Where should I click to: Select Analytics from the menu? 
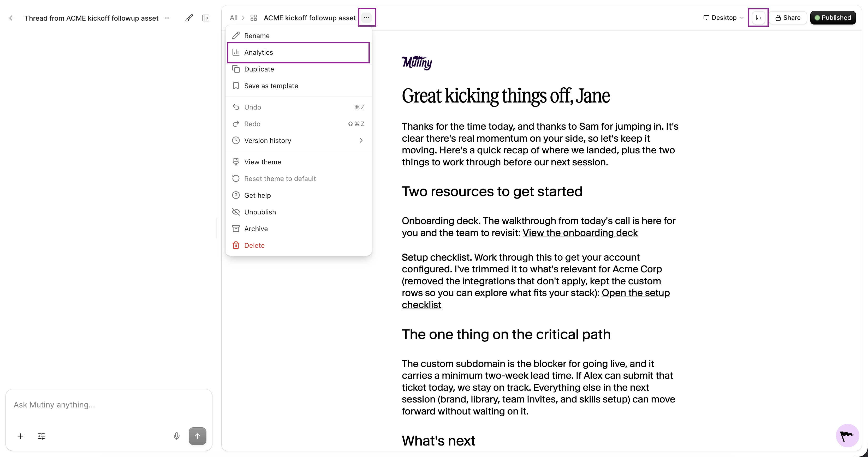[x=299, y=52]
